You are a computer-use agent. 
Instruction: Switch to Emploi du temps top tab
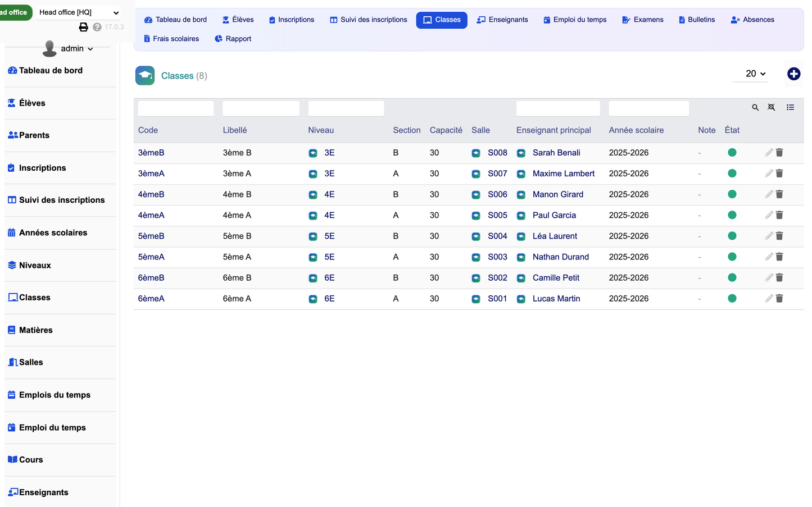[x=575, y=20]
